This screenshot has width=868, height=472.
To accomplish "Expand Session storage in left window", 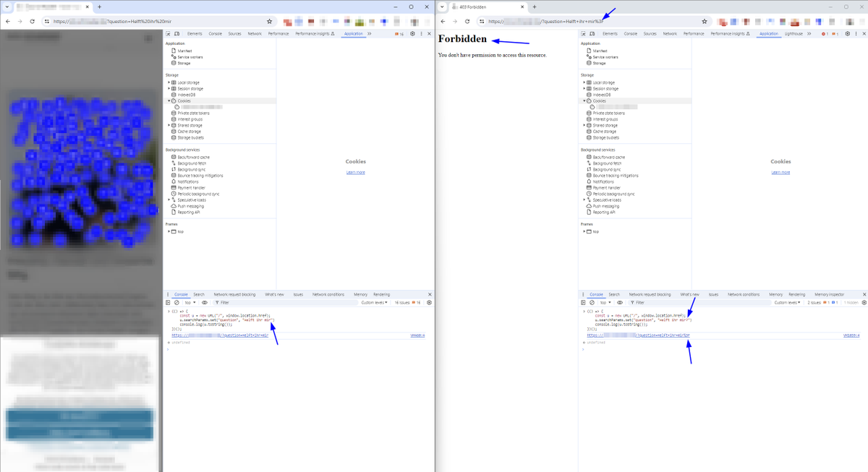I will (x=169, y=88).
